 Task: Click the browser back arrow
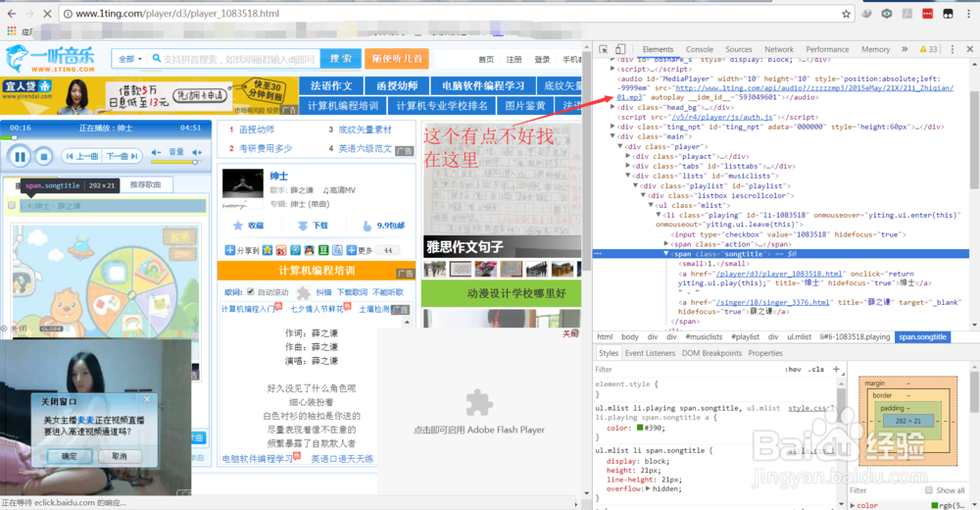click(11, 13)
